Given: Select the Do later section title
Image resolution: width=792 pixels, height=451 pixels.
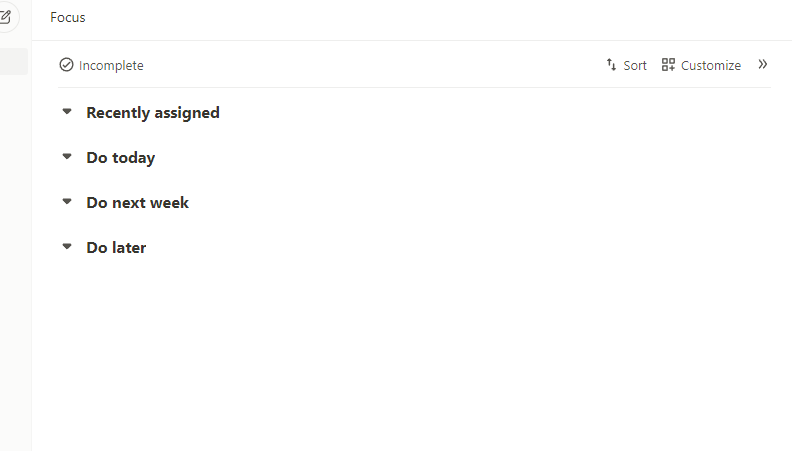Looking at the screenshot, I should tap(116, 247).
